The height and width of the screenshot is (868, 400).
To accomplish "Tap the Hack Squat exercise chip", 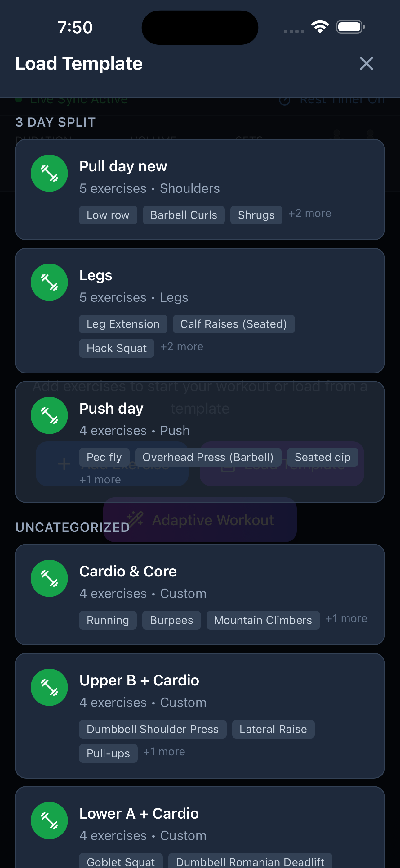I will click(x=117, y=348).
